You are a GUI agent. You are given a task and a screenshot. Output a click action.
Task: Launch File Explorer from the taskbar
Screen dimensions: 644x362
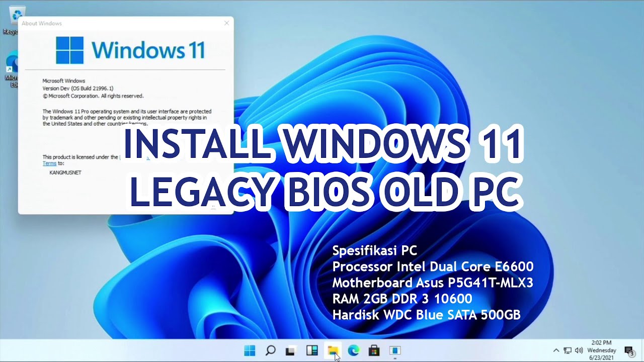pos(333,350)
